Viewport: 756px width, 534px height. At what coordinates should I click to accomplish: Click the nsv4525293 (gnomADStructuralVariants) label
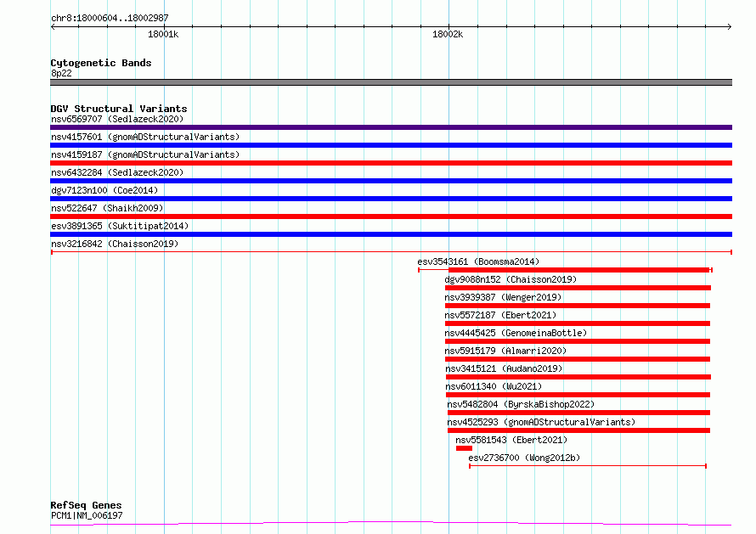coord(541,422)
